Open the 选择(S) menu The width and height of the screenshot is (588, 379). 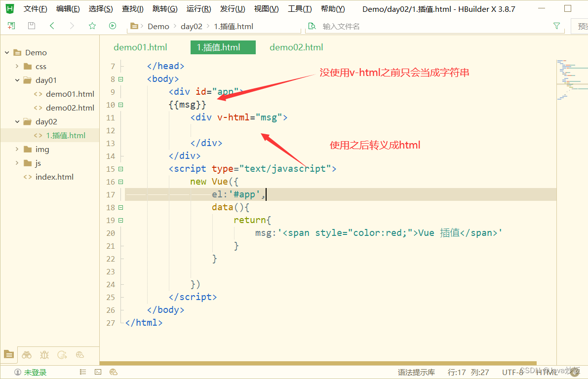pos(101,9)
